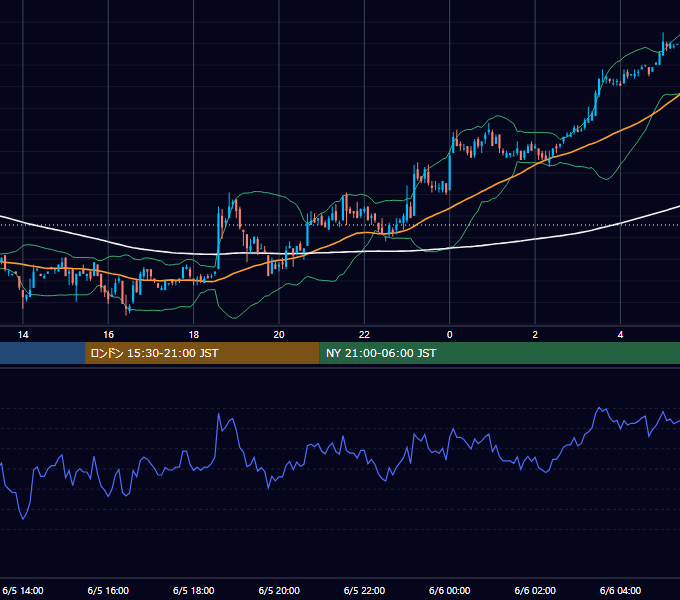Image resolution: width=680 pixels, height=600 pixels.
Task: Click the 6/5 20:00 date label
Action: (x=279, y=590)
